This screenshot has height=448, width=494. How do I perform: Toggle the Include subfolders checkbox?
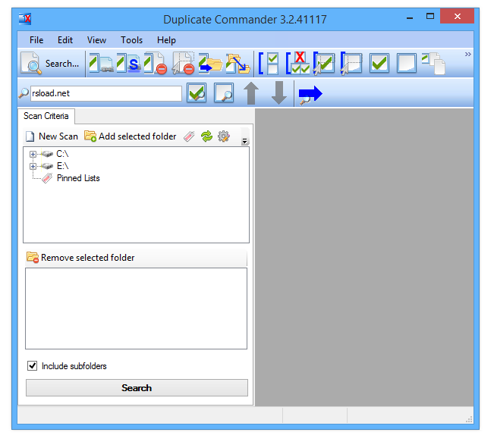coord(32,366)
